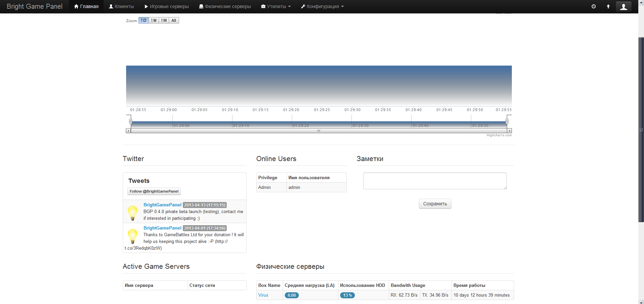Click the 2013-04-13 (17:15:15) tweet date badge
644x304 pixels.
tap(205, 205)
